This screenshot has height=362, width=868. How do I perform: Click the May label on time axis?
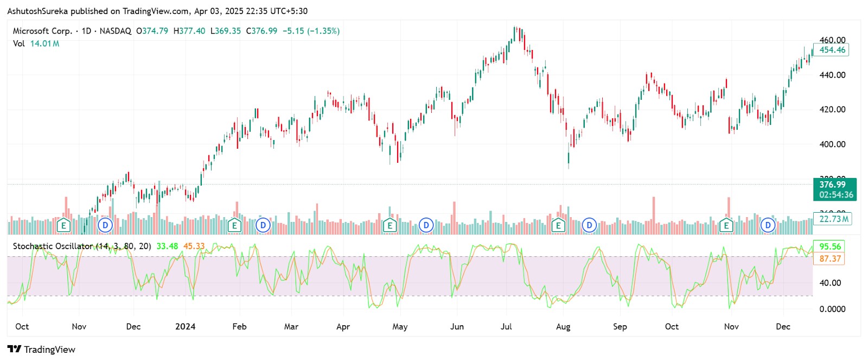[400, 327]
